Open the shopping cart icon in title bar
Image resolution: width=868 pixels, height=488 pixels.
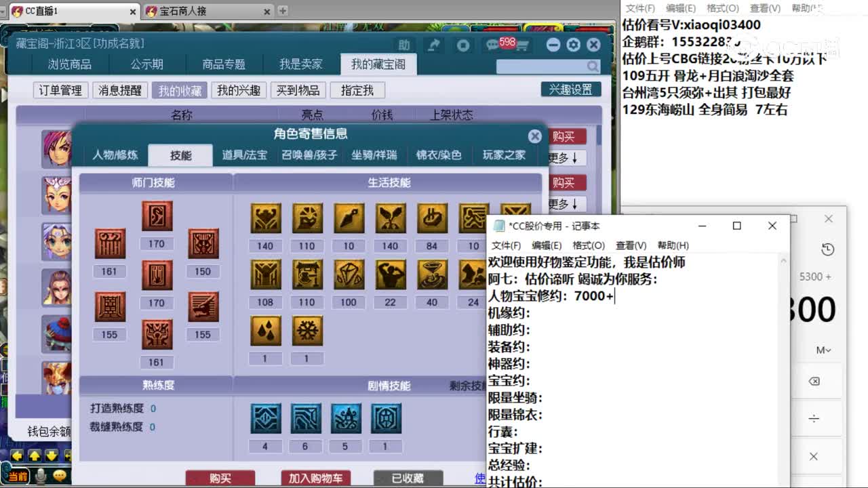tap(523, 45)
